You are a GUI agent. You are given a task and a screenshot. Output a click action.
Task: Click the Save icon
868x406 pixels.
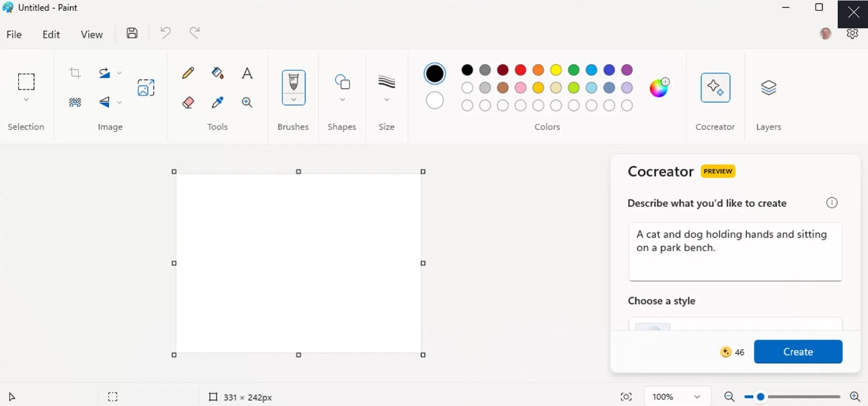click(x=133, y=33)
